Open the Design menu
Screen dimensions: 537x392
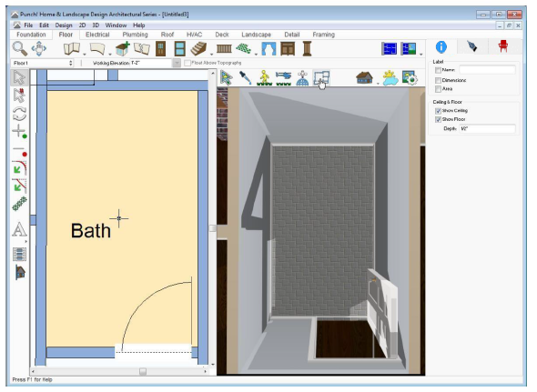pyautogui.click(x=64, y=25)
